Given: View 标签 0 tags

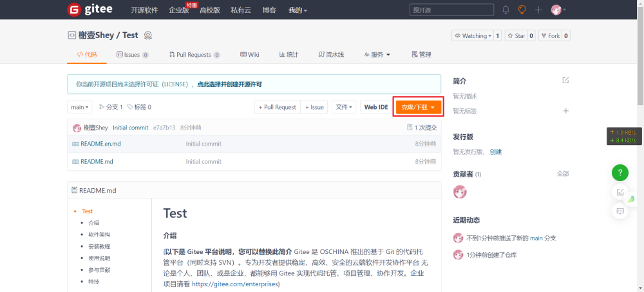Looking at the screenshot, I should pos(139,107).
